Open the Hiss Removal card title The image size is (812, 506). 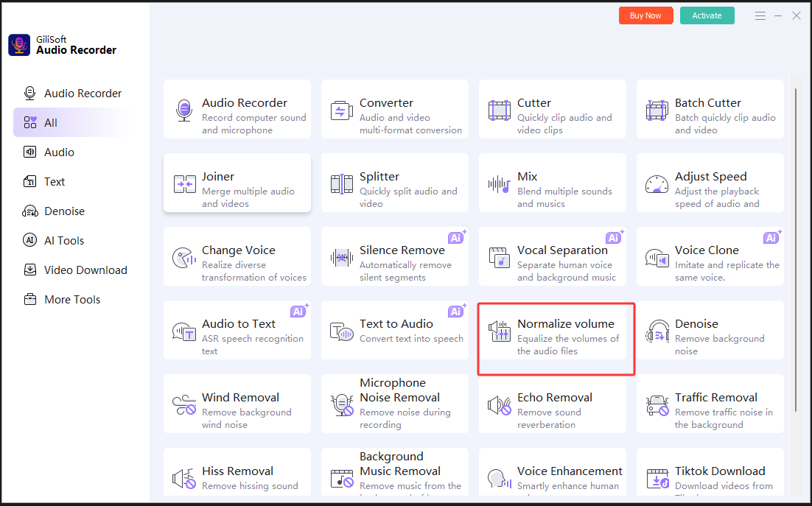tap(237, 471)
